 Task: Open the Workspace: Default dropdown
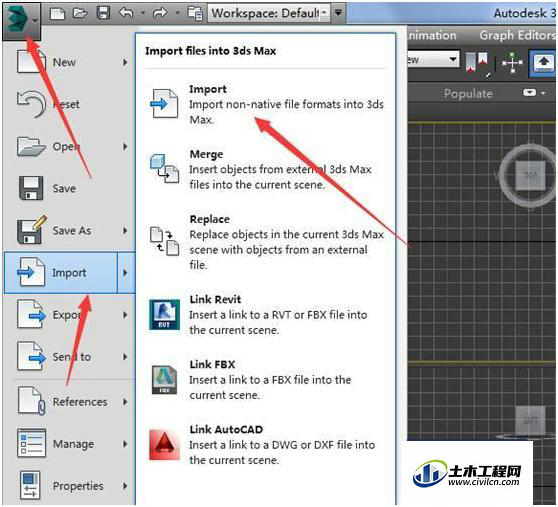(x=269, y=13)
